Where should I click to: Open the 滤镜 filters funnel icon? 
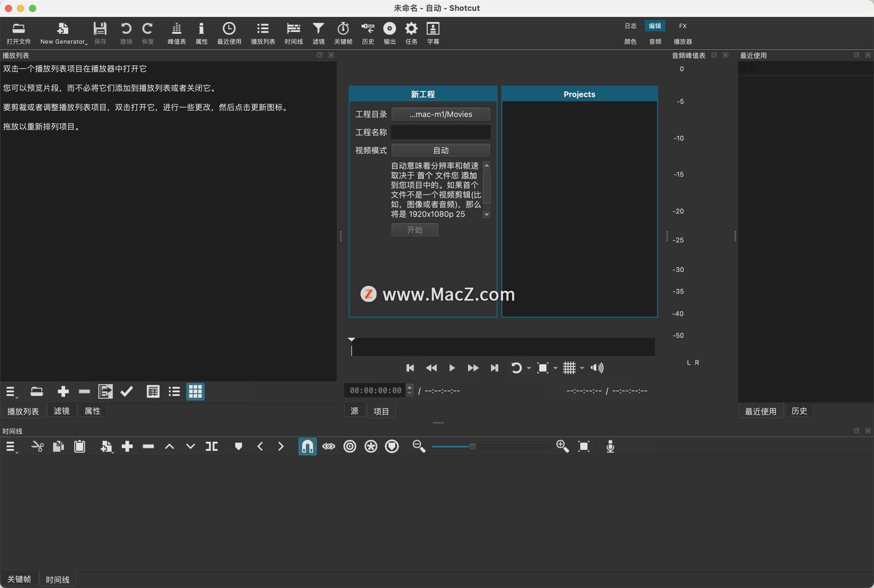(x=318, y=33)
